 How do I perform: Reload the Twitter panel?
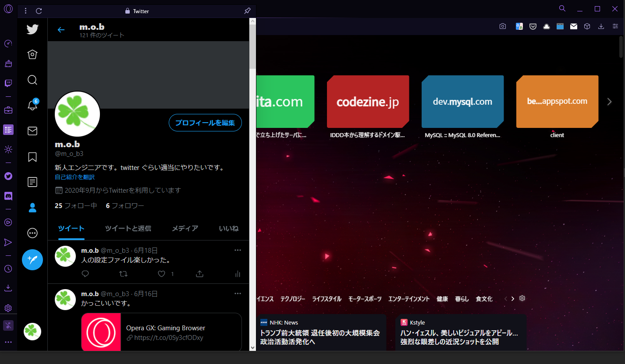(39, 11)
